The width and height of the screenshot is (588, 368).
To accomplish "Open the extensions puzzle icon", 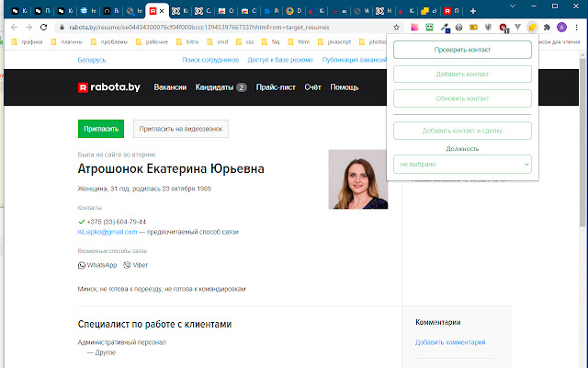I will [548, 28].
